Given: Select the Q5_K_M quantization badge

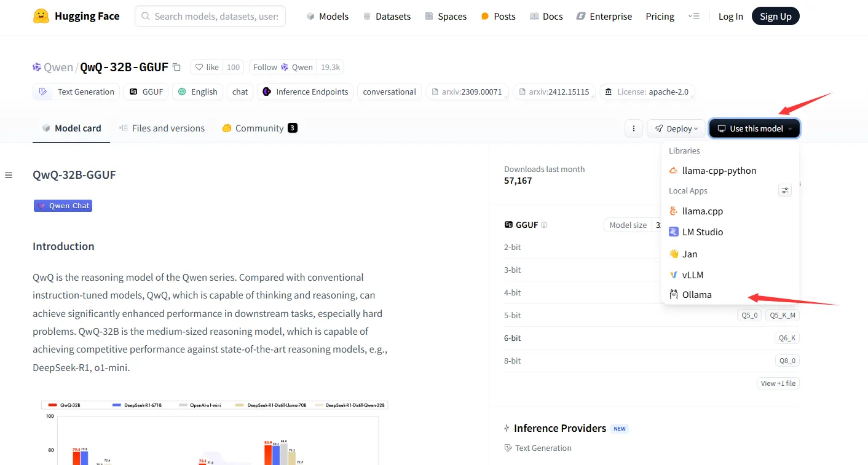Looking at the screenshot, I should coord(783,315).
